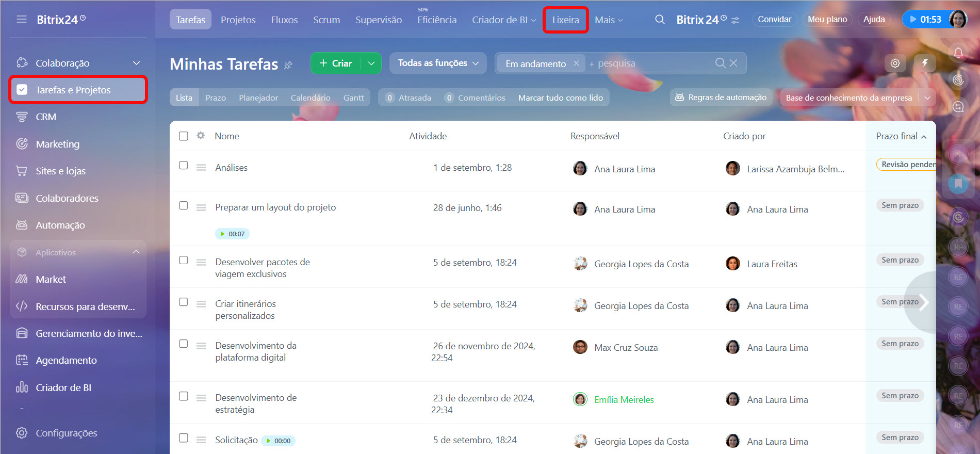Open the notifications bell icon
The image size is (980, 454).
pyautogui.click(x=958, y=53)
